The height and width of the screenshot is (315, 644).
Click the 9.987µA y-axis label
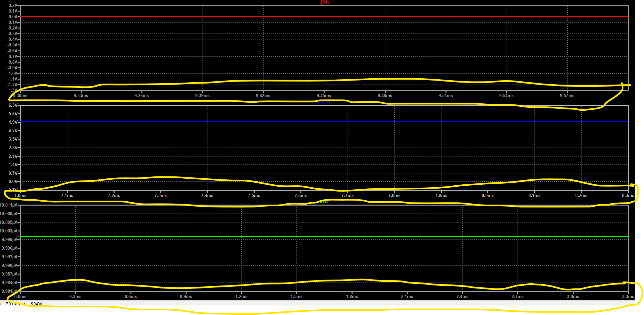9,274
